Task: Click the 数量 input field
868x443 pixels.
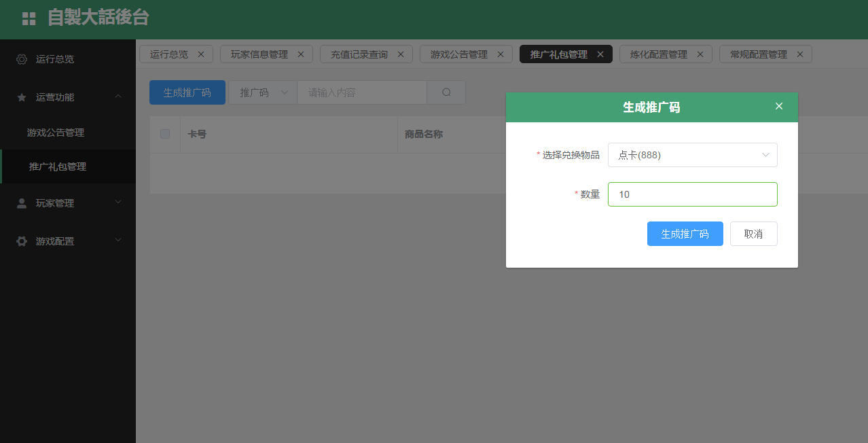Action: point(692,194)
